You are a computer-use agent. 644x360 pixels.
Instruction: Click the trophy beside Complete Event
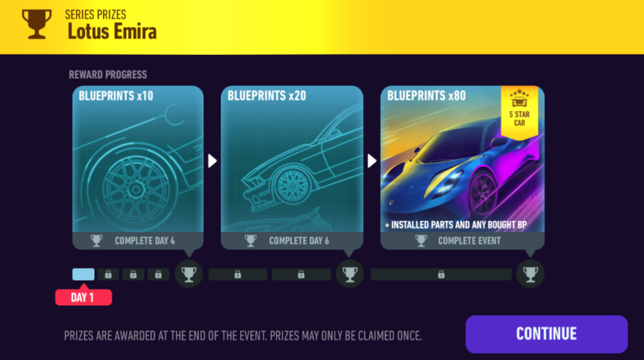click(421, 241)
